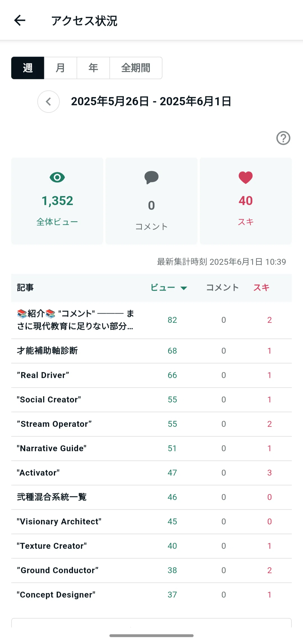Screen dimensions: 303x644
Task: Open the "Stream Operator" article
Action: [x=151, y=424]
